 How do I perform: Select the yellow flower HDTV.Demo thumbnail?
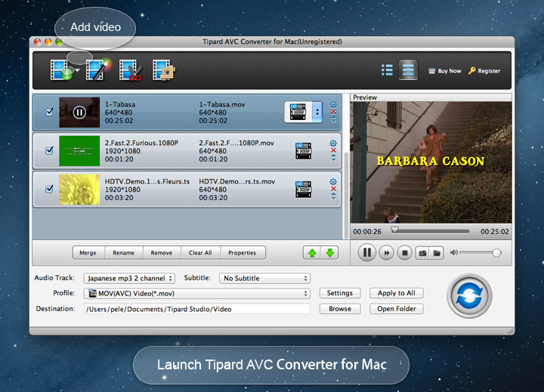tap(79, 190)
